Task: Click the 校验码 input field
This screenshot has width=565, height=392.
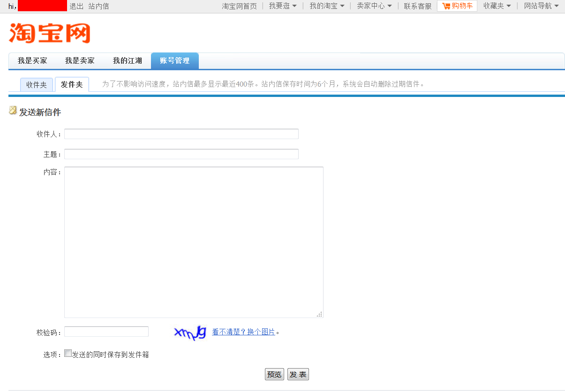Action: pyautogui.click(x=106, y=331)
